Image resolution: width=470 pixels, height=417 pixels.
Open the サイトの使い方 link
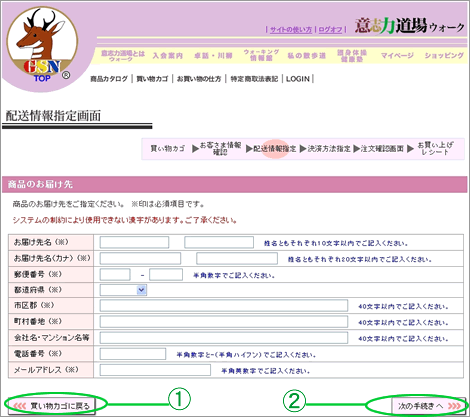click(x=291, y=30)
